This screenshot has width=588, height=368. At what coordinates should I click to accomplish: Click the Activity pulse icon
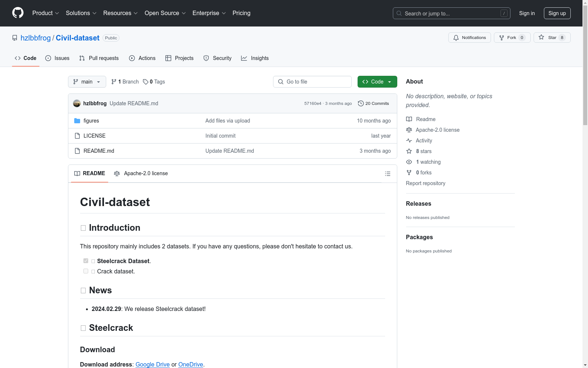coord(409,141)
